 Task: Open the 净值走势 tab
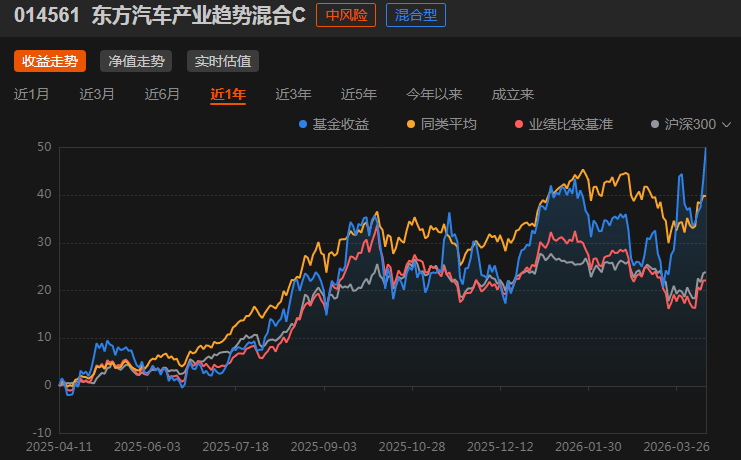pos(136,61)
